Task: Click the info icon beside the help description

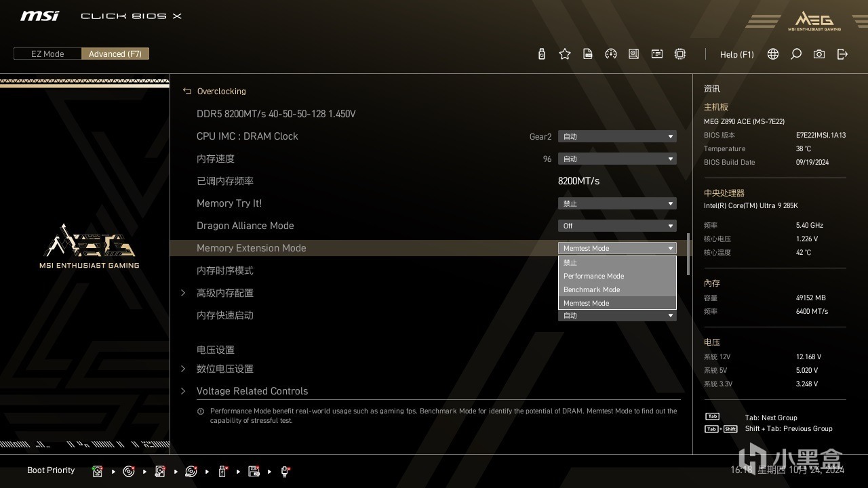Action: point(201,411)
